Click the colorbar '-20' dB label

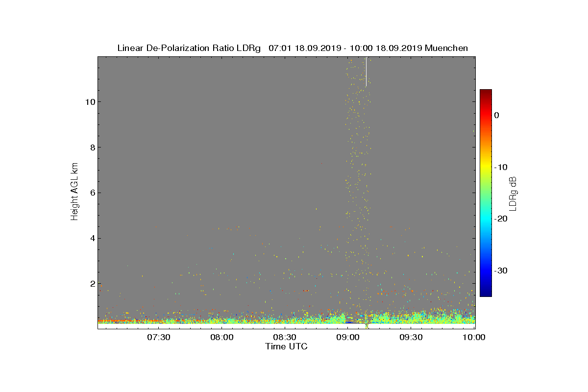tap(500, 219)
